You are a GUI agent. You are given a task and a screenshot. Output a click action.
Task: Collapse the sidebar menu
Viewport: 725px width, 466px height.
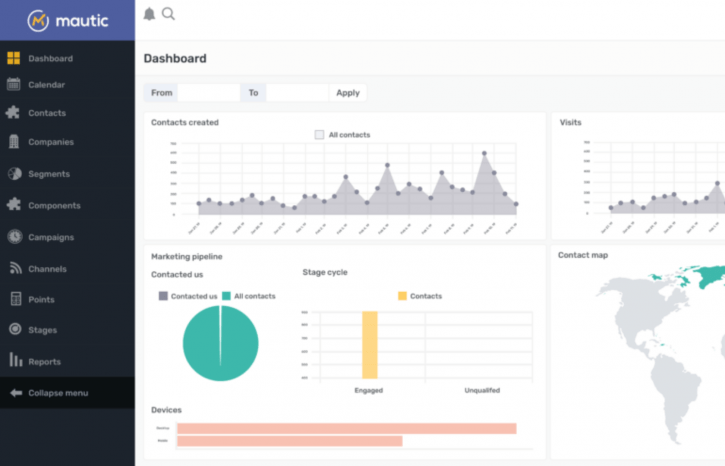tap(57, 393)
